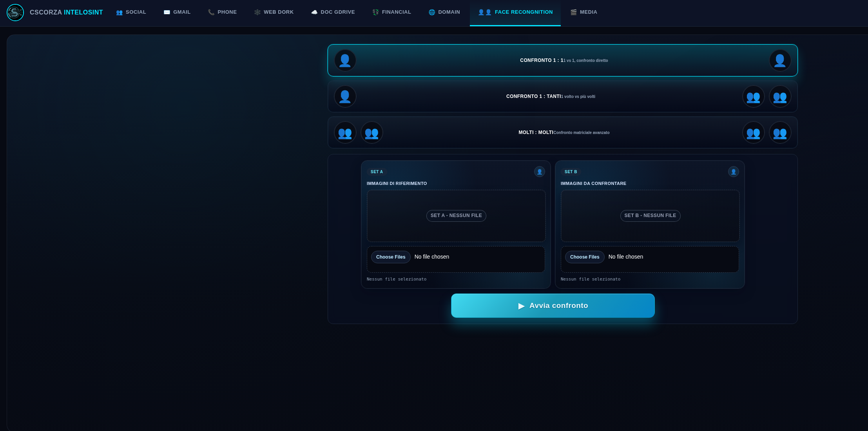Switch to the FINANCIAL tab
868x431 pixels.
click(x=392, y=13)
